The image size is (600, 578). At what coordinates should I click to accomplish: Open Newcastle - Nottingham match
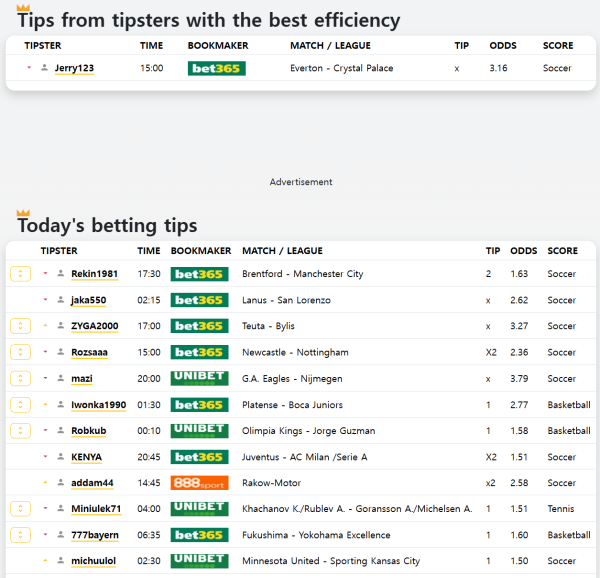[295, 352]
